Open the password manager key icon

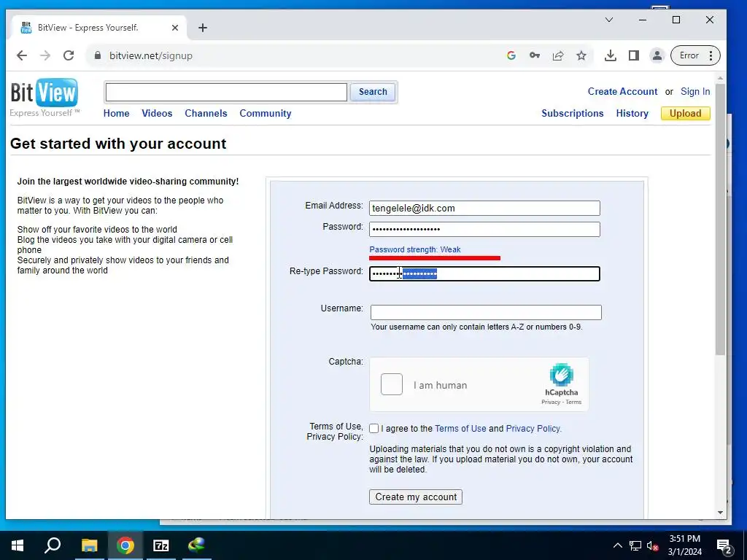[535, 55]
